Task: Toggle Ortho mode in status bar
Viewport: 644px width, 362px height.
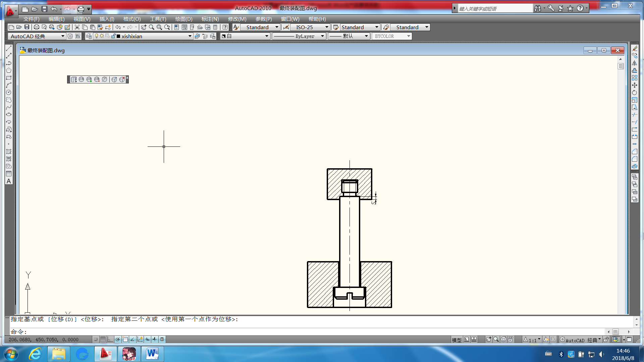Action: (x=110, y=339)
